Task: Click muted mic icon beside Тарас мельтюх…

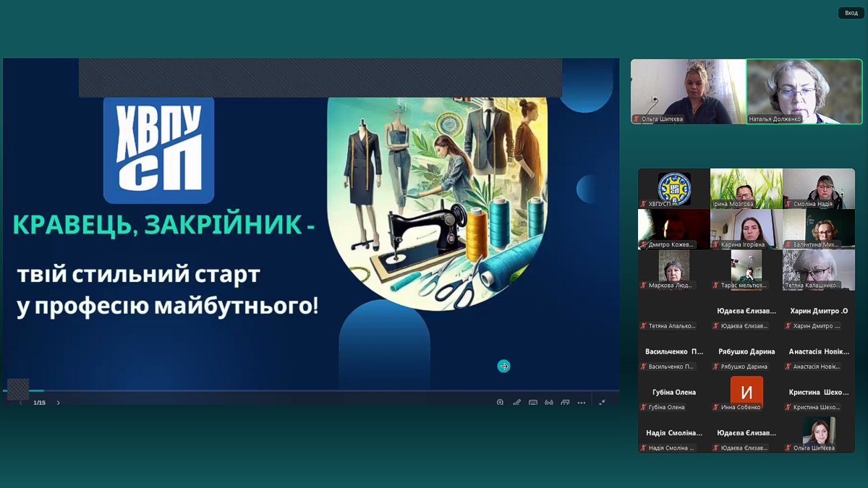Action: [716, 285]
